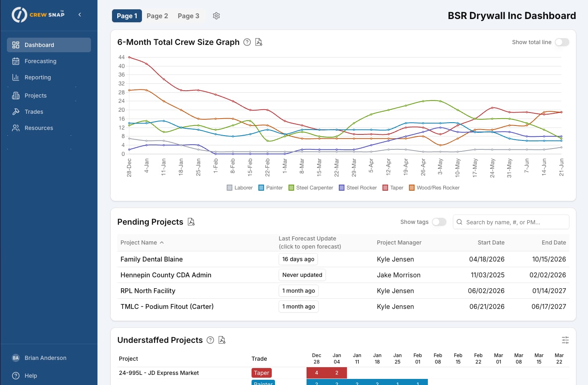Enable the Show total line toggle
The height and width of the screenshot is (385, 588).
(562, 42)
